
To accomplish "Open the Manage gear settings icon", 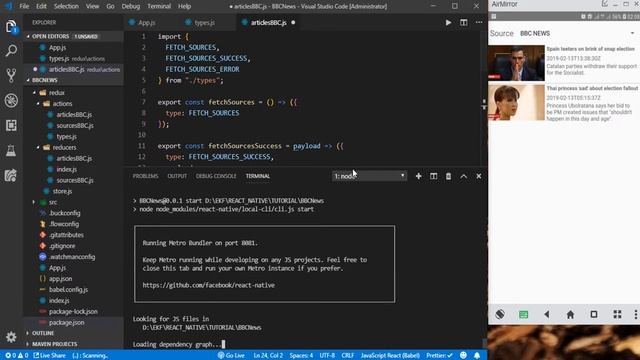I will click(x=11, y=337).
